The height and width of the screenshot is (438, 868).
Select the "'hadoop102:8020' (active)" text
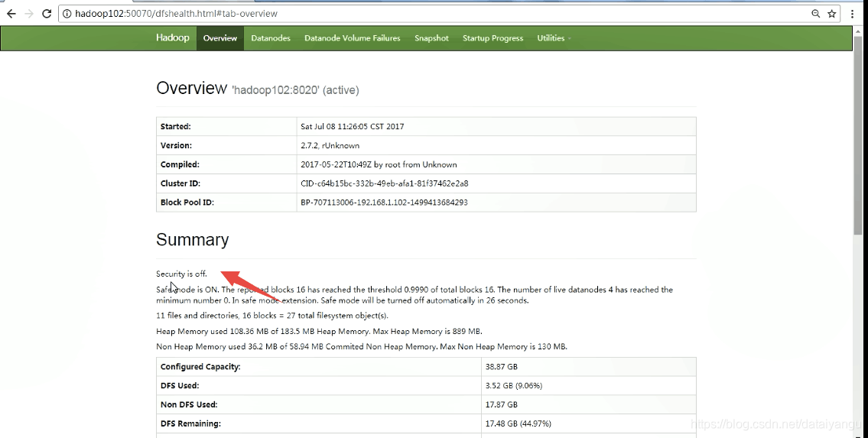click(x=296, y=90)
